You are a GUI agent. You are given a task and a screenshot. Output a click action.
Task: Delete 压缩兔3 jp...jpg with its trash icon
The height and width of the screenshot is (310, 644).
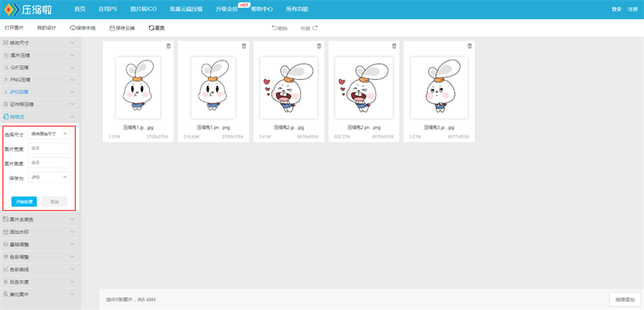coord(469,46)
